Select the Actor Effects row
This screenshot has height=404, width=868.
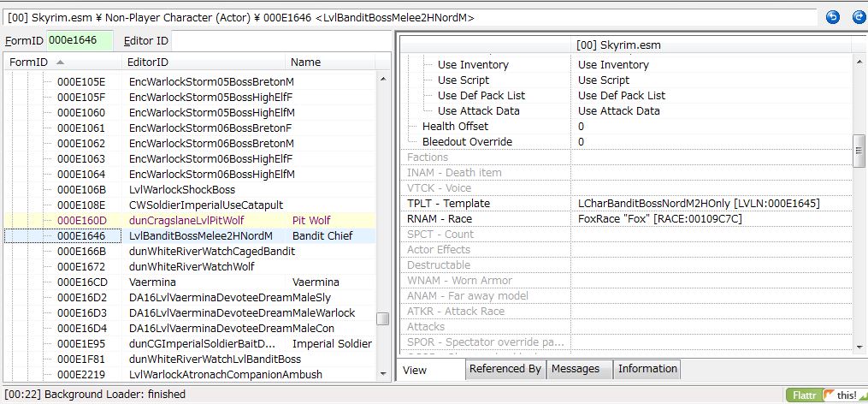(x=625, y=249)
